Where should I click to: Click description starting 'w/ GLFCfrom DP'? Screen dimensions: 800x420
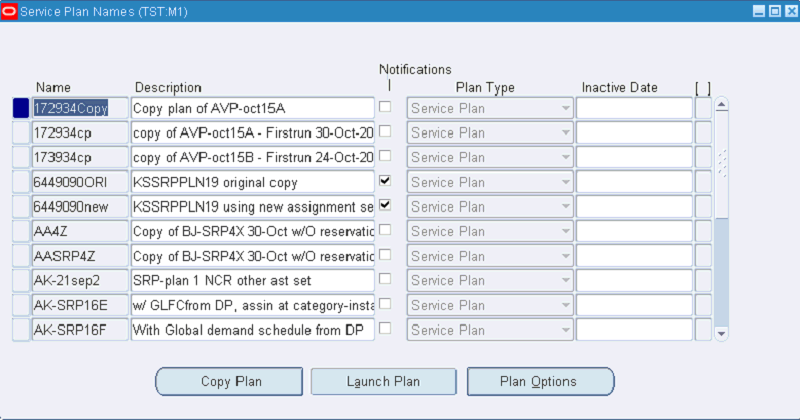pos(253,305)
